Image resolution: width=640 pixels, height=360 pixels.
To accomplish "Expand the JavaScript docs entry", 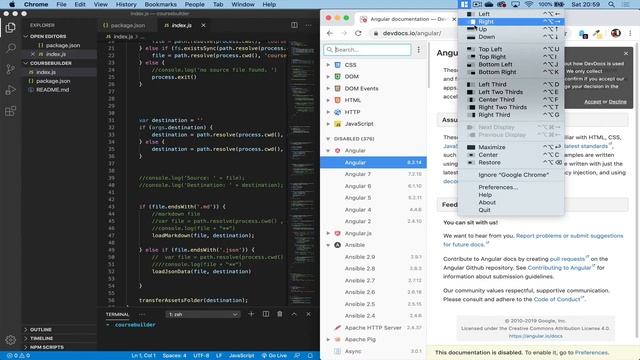I will [328, 124].
